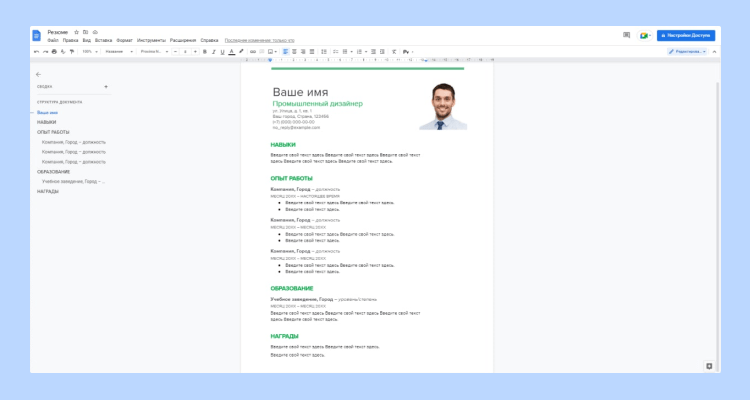
Task: Justify the text
Action: point(312,52)
